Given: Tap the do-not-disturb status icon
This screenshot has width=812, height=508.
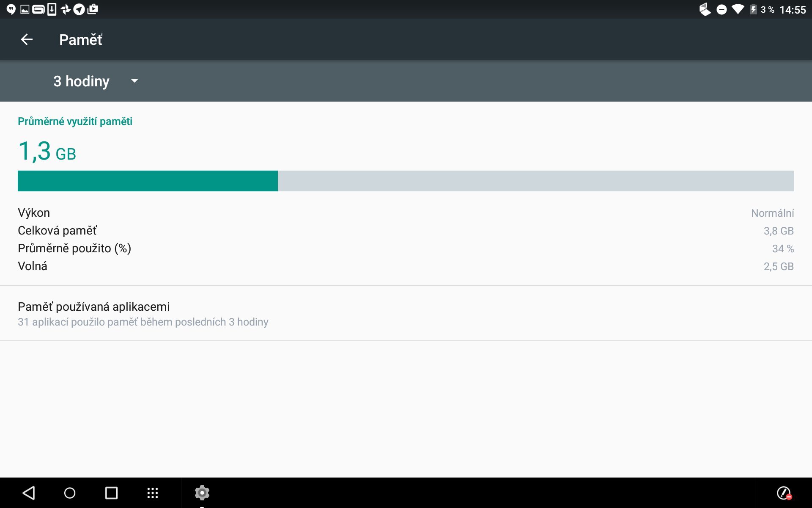Looking at the screenshot, I should pos(721,10).
